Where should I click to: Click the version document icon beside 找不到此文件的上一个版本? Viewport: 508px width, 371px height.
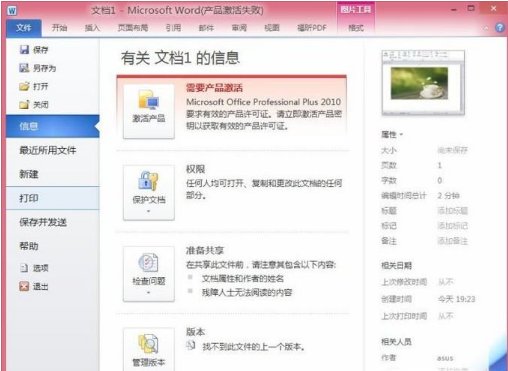pyautogui.click(x=191, y=345)
